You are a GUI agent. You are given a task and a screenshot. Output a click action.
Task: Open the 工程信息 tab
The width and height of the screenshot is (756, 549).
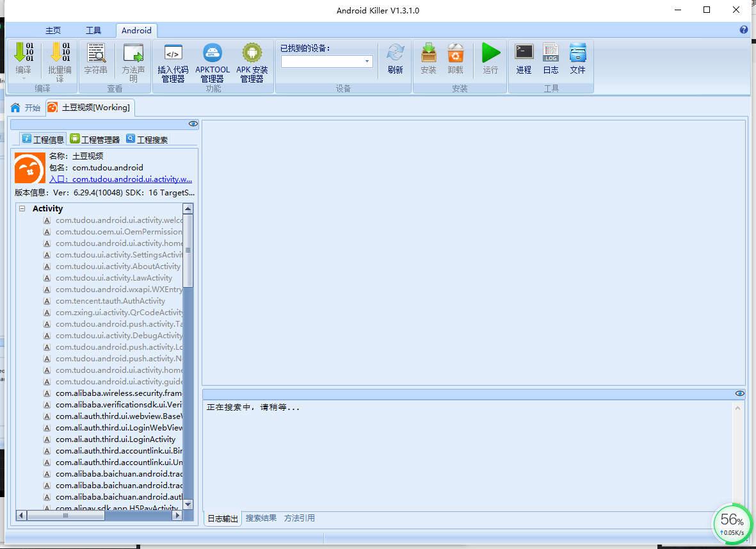point(44,140)
